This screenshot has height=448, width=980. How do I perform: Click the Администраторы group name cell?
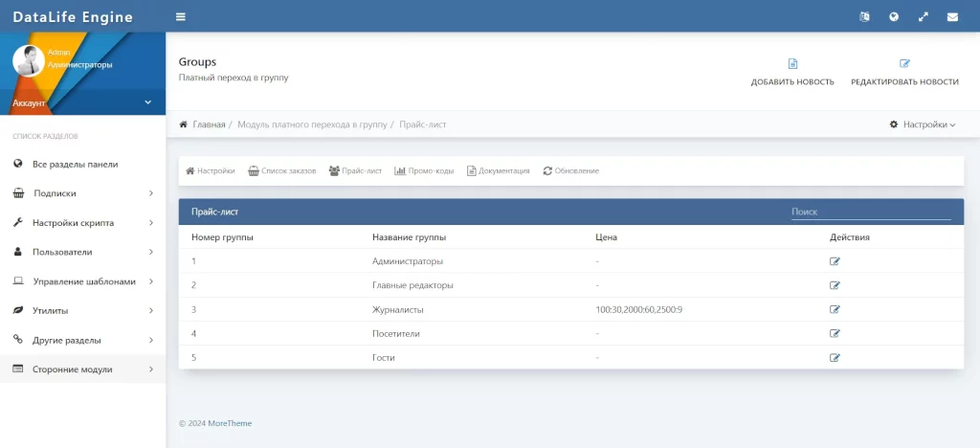(408, 261)
